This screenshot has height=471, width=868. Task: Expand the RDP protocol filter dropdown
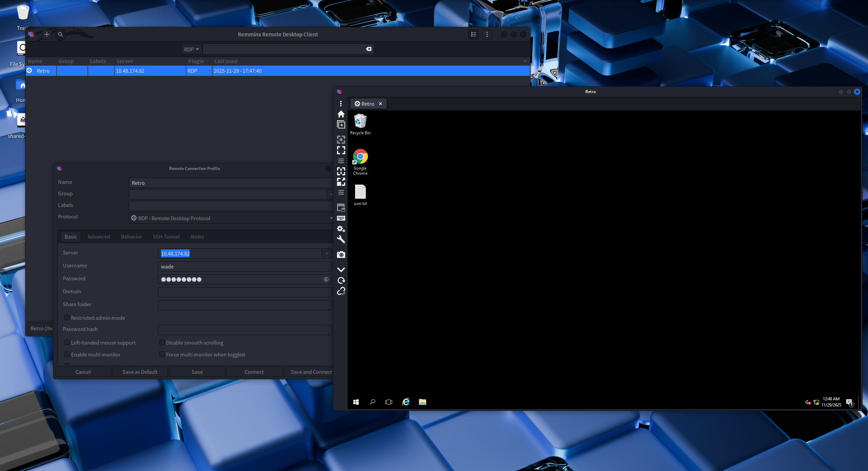192,49
